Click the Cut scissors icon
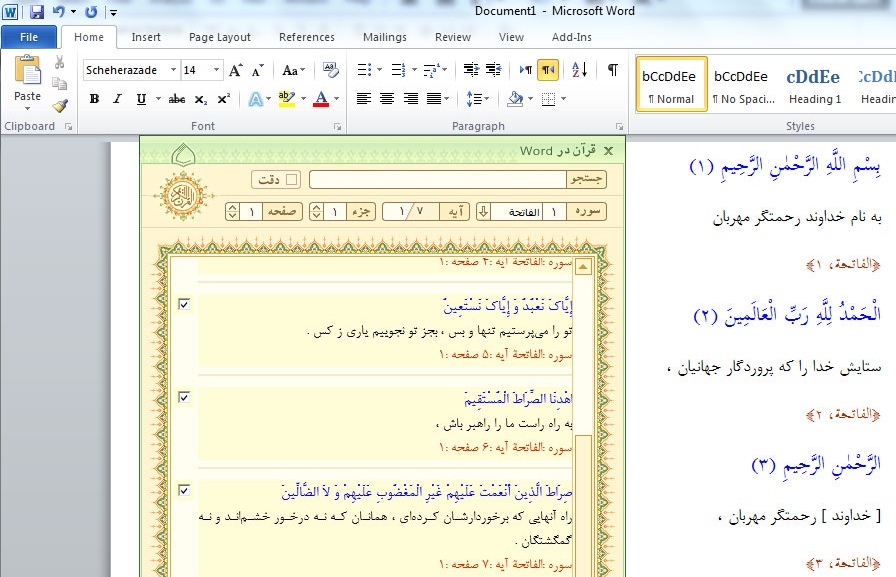896x577 pixels. (59, 62)
